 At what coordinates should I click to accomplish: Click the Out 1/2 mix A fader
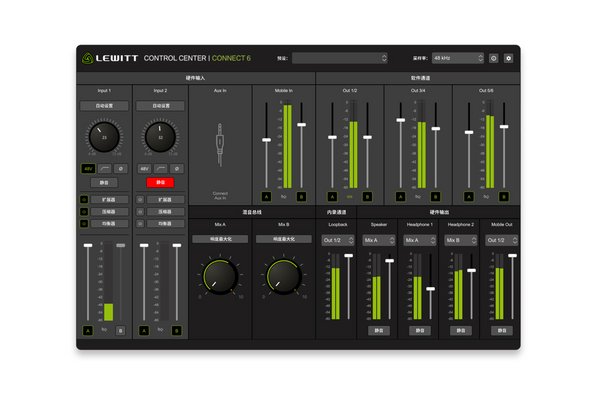[332, 138]
